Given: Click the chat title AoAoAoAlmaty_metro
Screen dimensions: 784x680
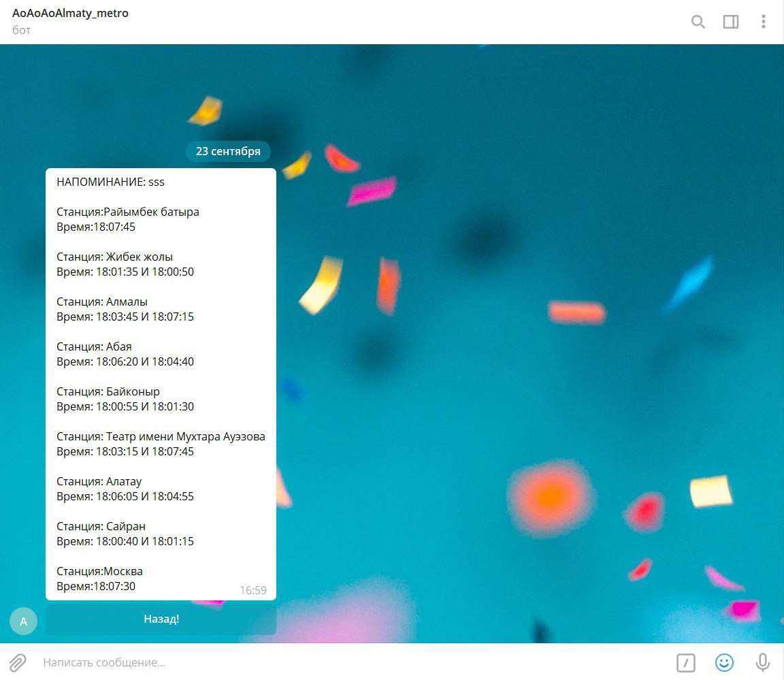Looking at the screenshot, I should tap(70, 13).
